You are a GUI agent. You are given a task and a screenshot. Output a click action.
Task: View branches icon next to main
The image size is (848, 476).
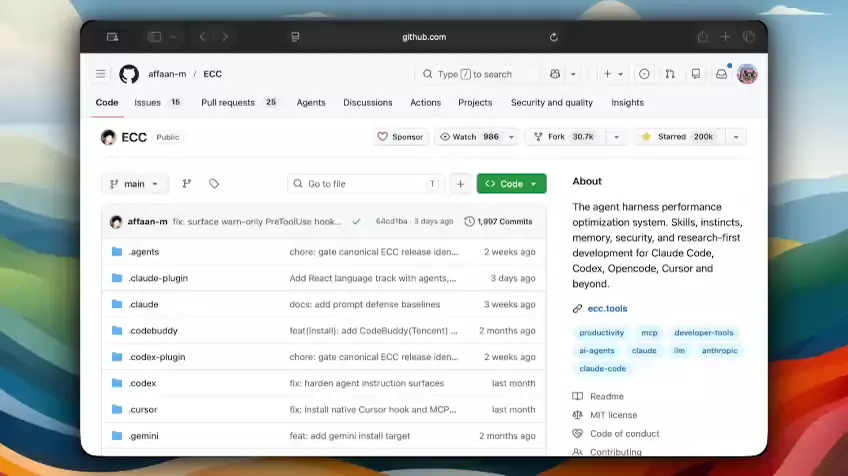tap(187, 184)
